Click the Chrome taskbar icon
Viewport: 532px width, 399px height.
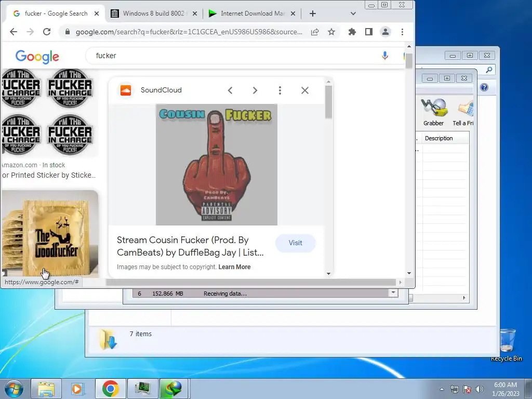point(110,389)
